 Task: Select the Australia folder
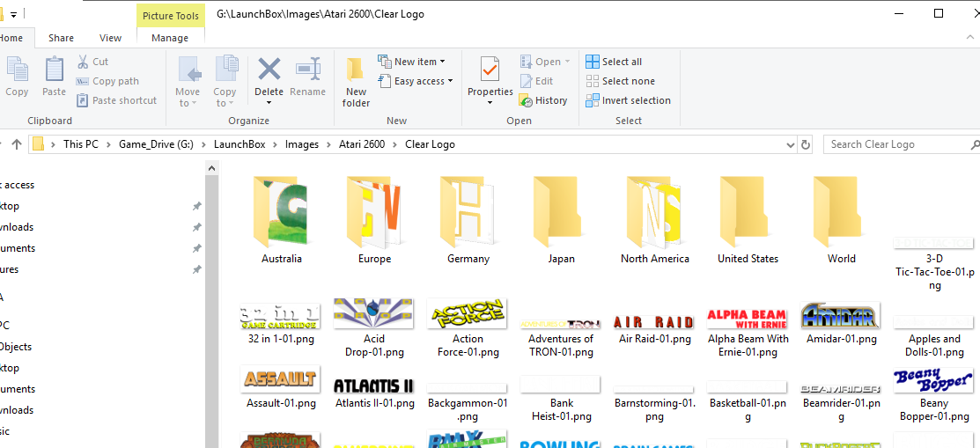tap(281, 221)
